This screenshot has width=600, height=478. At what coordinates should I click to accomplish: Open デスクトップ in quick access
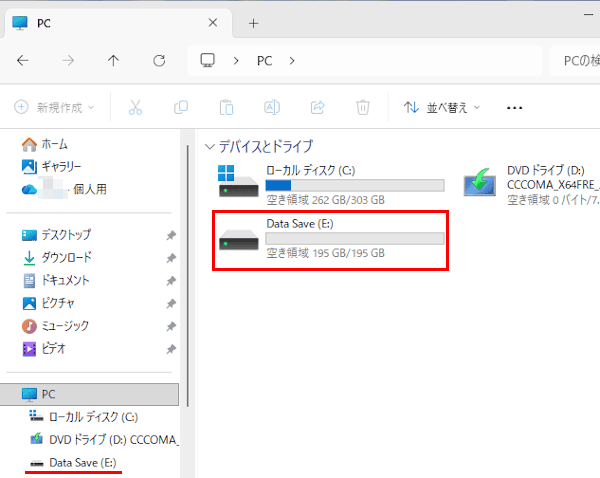point(57,235)
